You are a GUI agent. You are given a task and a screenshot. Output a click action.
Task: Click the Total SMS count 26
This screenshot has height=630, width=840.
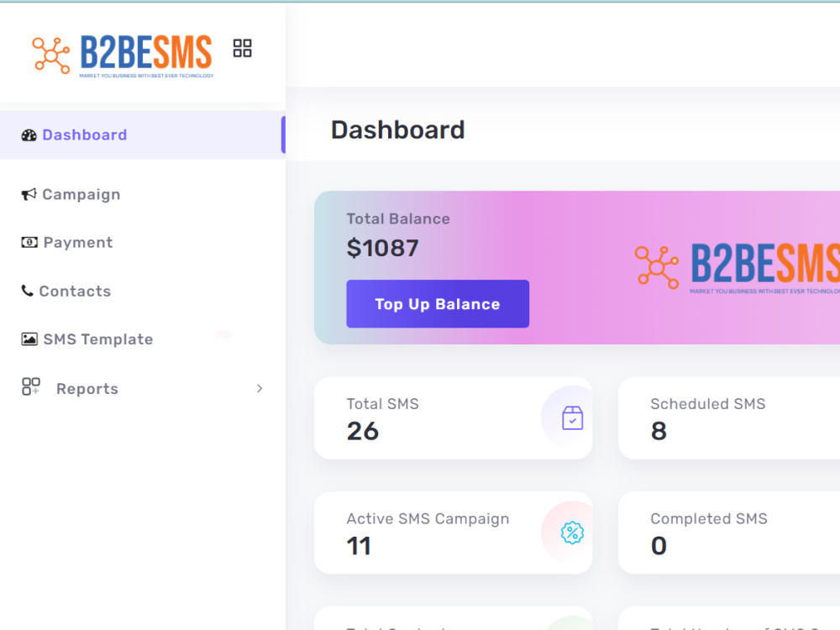pyautogui.click(x=363, y=431)
